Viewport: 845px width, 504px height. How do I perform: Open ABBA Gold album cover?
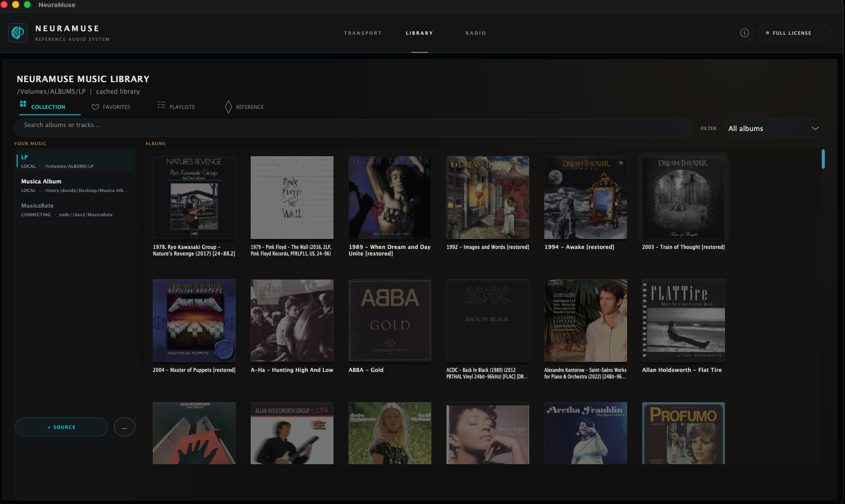point(390,321)
